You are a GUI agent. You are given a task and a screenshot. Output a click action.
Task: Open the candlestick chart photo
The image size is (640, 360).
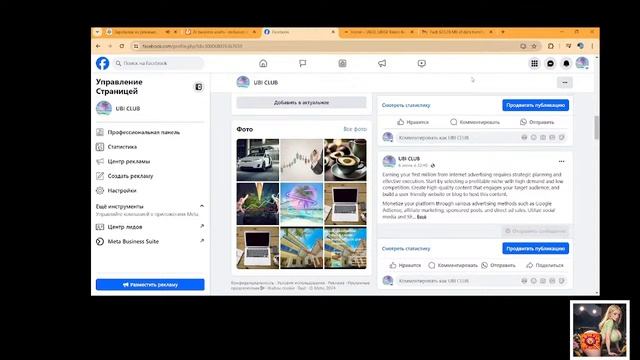coord(302,160)
